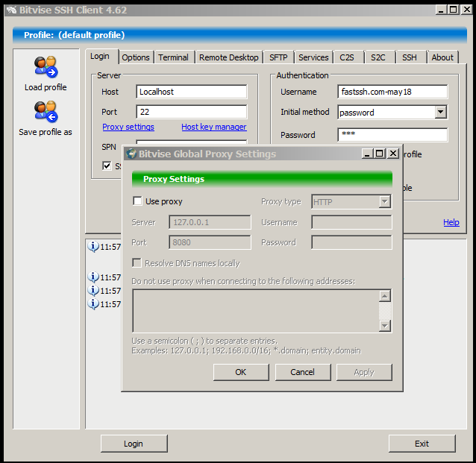Click the proxy Password field
This screenshot has height=463, width=476.
(x=351, y=242)
